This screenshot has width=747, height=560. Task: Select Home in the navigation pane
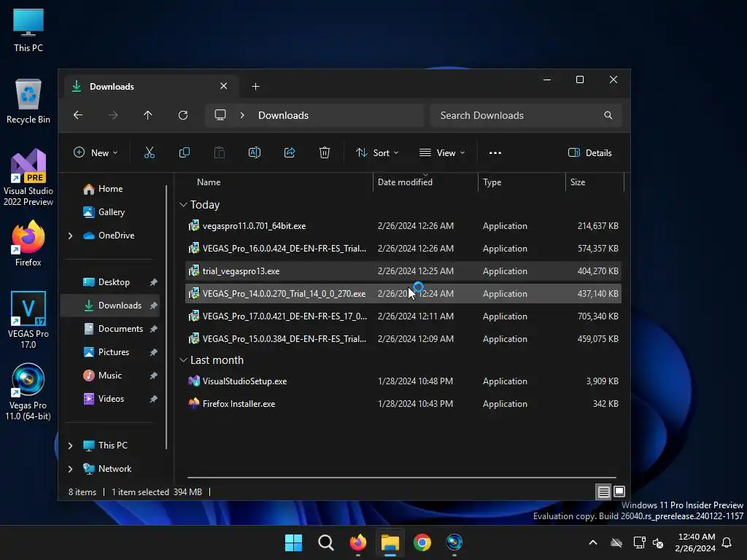click(x=110, y=189)
